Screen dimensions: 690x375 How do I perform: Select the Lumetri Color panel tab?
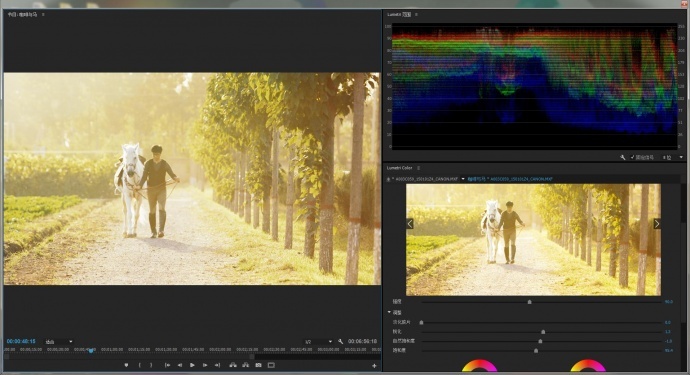coord(400,168)
